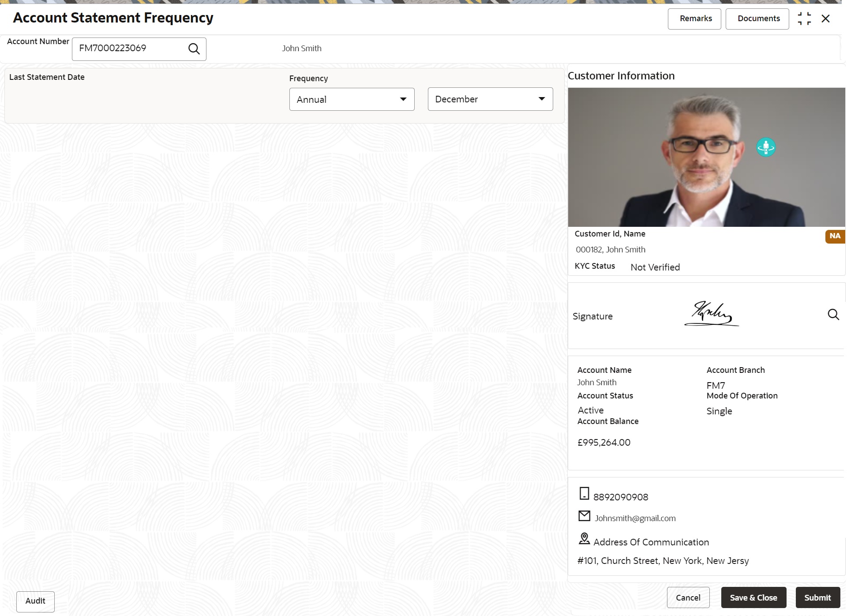Click the account number search magnifier icon

pos(194,49)
